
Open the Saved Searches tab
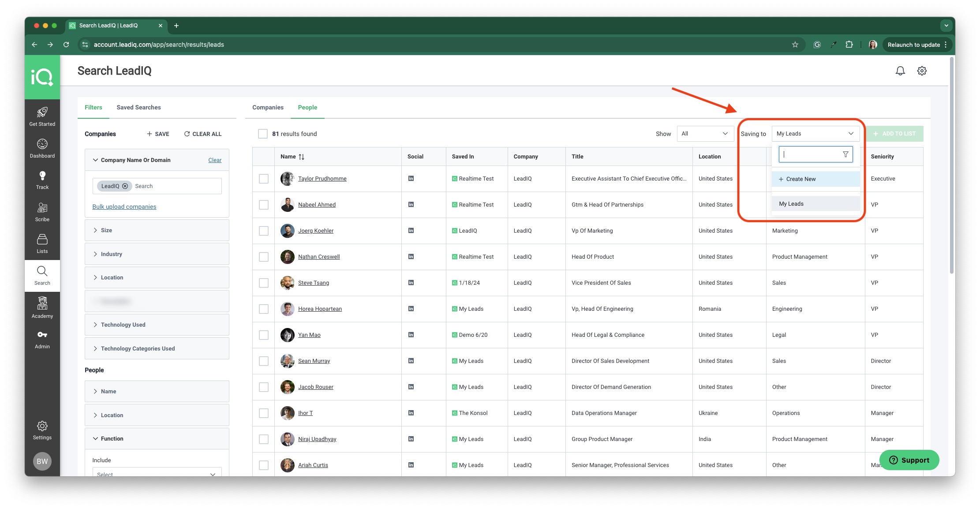click(x=138, y=107)
